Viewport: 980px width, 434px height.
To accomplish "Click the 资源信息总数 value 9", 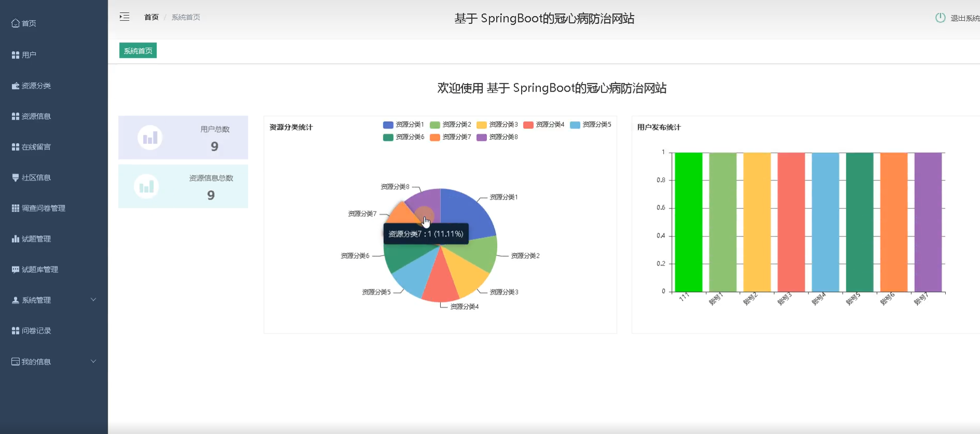I will click(211, 195).
